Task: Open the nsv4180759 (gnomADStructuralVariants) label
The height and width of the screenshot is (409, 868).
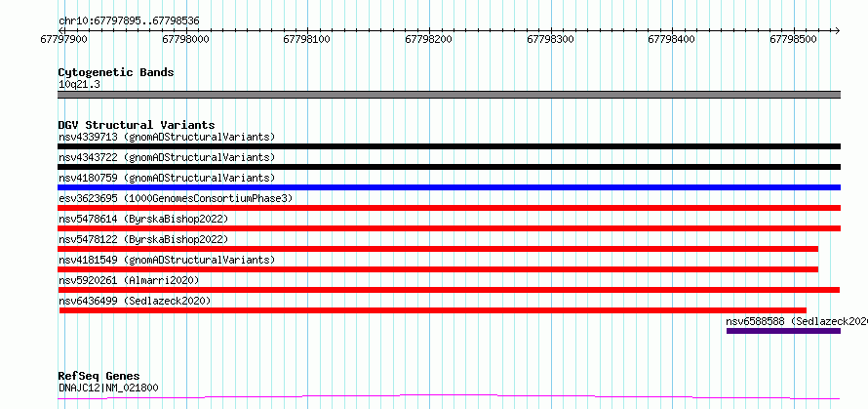Action: tap(167, 178)
